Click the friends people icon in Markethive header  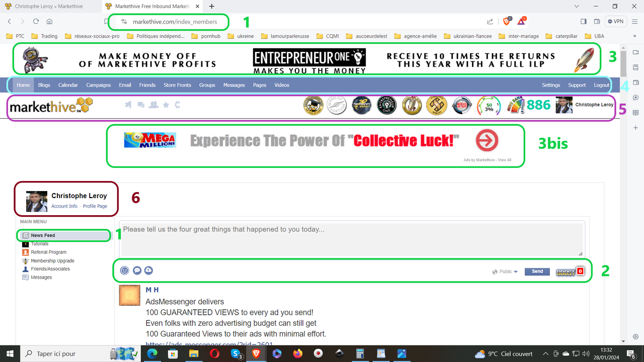[153, 105]
